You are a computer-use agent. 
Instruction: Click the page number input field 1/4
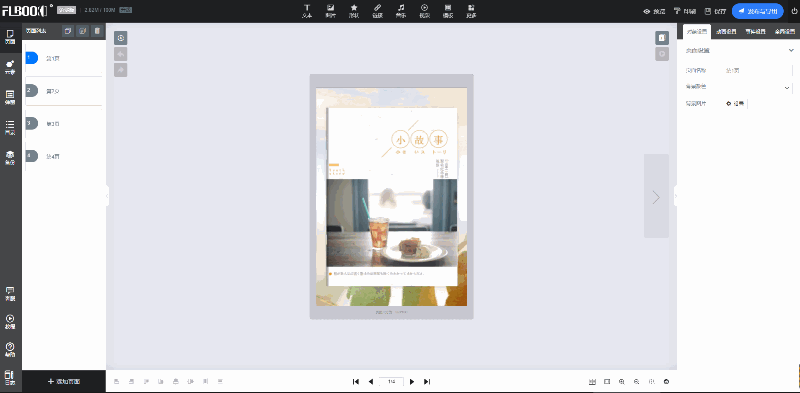pyautogui.click(x=392, y=381)
